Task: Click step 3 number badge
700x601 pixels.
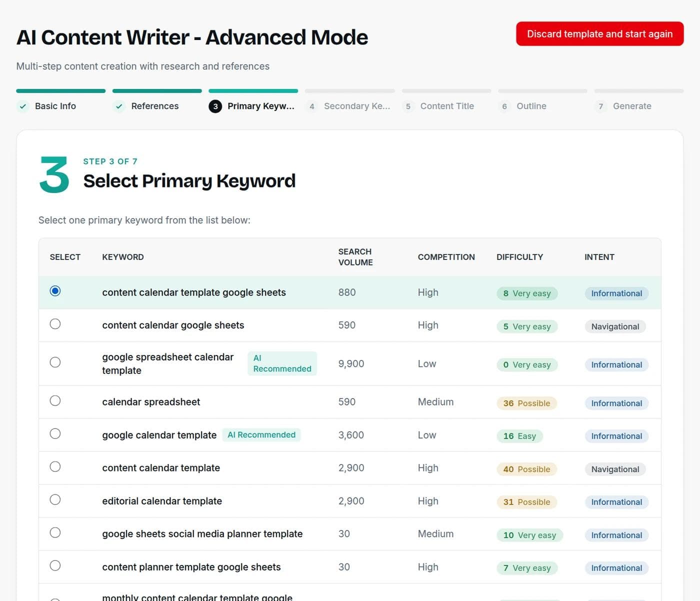Action: tap(215, 106)
